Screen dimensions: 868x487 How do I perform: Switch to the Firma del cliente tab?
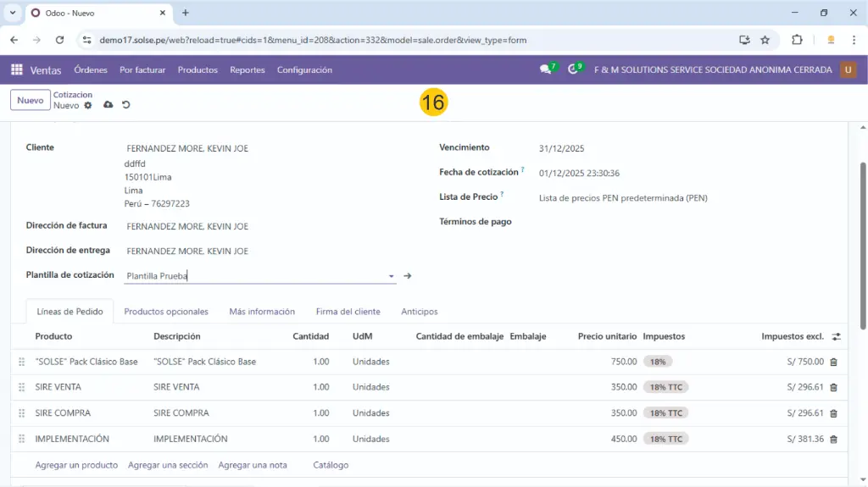point(348,312)
